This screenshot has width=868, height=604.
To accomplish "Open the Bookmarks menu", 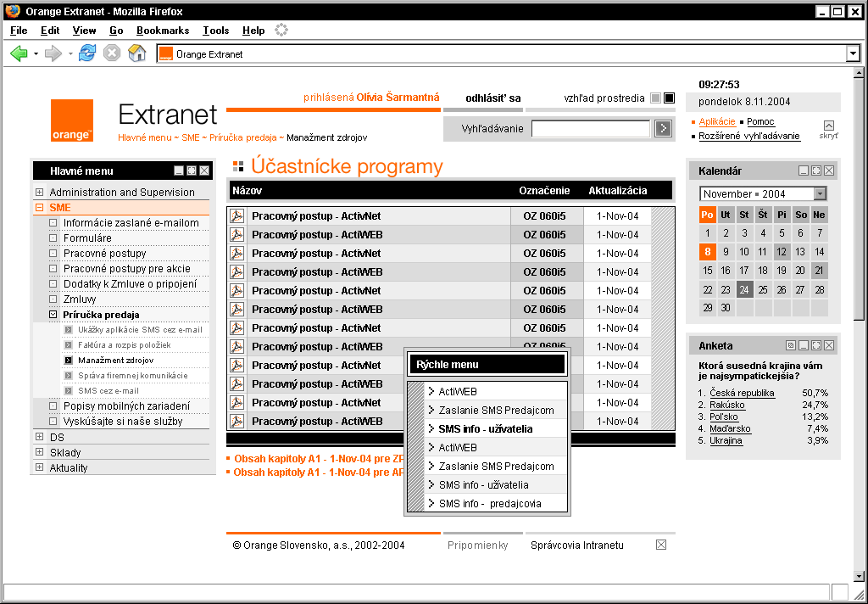I will click(x=163, y=31).
